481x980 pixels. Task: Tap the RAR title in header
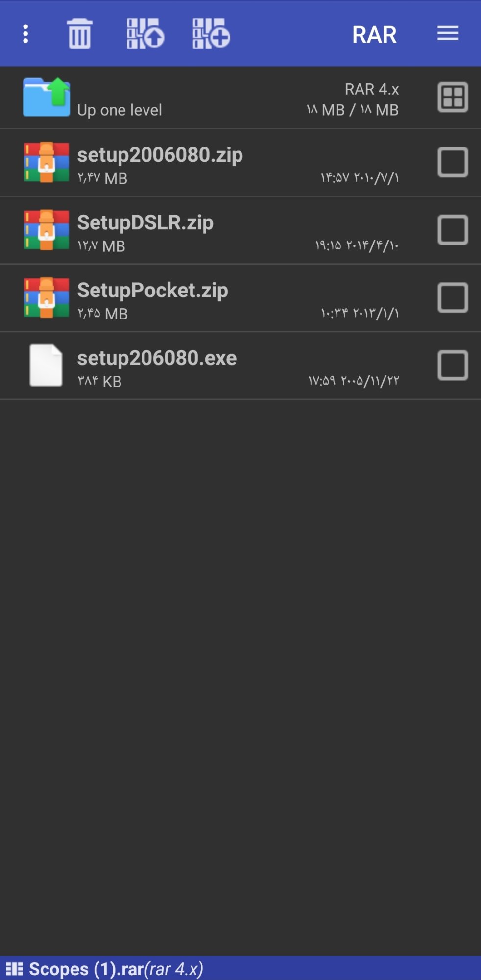374,34
